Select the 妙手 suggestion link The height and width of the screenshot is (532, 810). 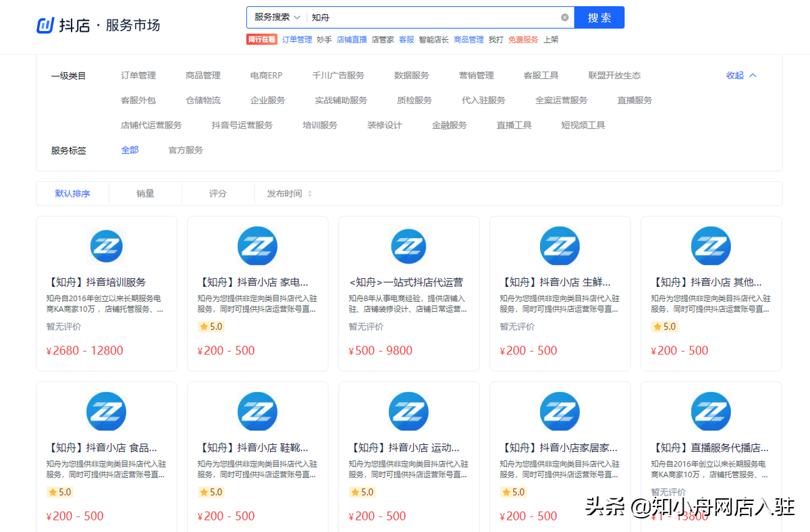(324, 40)
